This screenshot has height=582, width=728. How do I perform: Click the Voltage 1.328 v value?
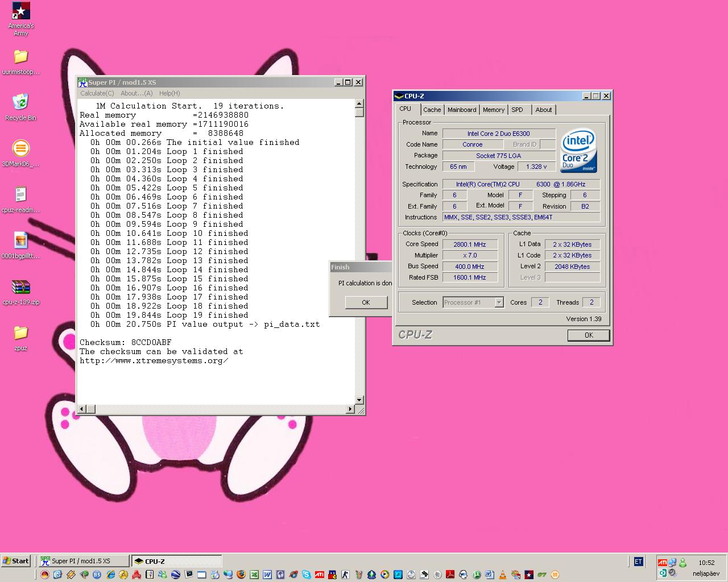[x=536, y=167]
